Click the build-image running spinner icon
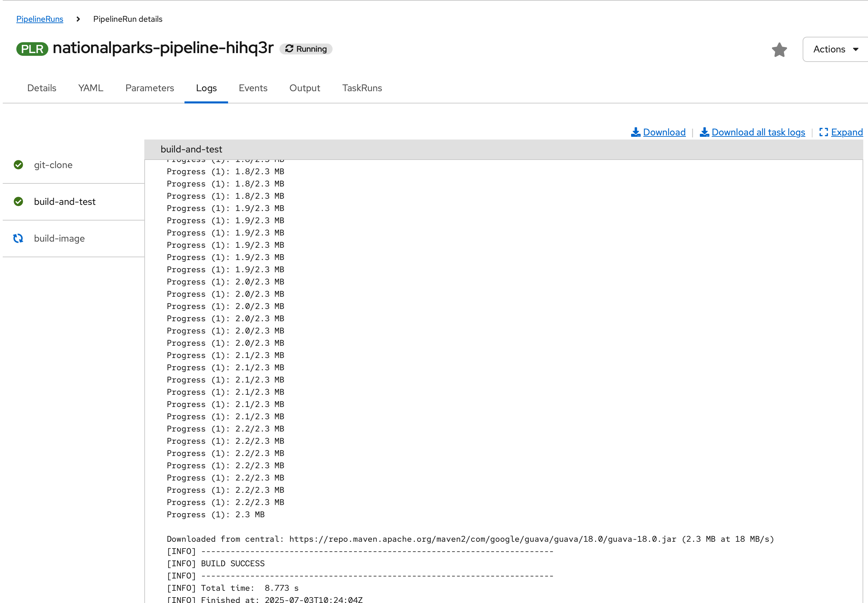868x603 pixels. (x=18, y=238)
